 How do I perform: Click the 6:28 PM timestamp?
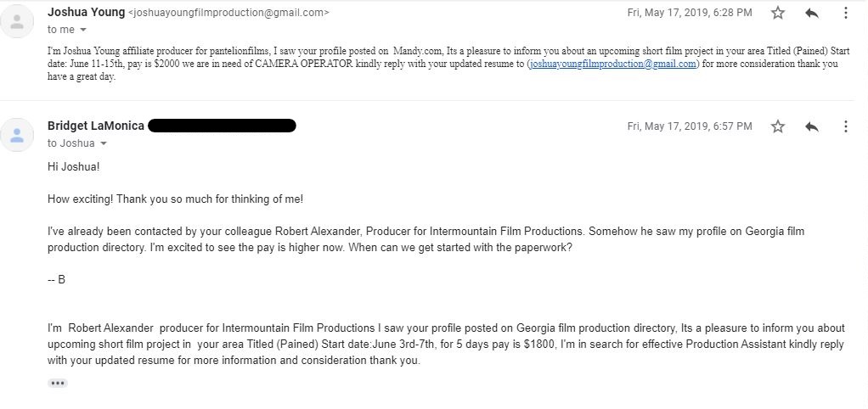tap(689, 13)
